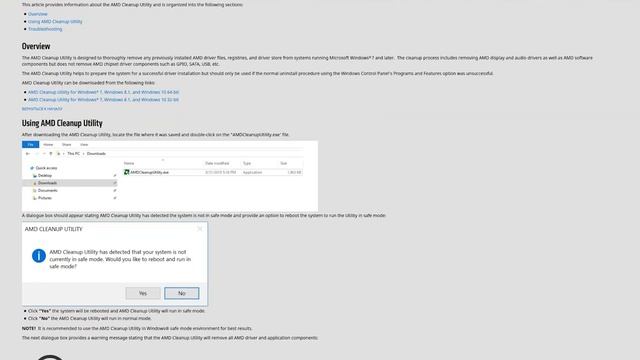Click the Application type cell
The image size is (640, 360).
pos(252,173)
